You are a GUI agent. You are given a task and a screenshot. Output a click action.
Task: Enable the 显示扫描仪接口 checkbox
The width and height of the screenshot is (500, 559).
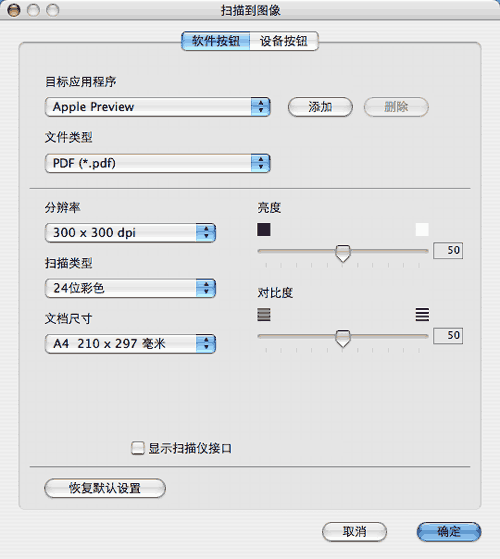[x=138, y=448]
